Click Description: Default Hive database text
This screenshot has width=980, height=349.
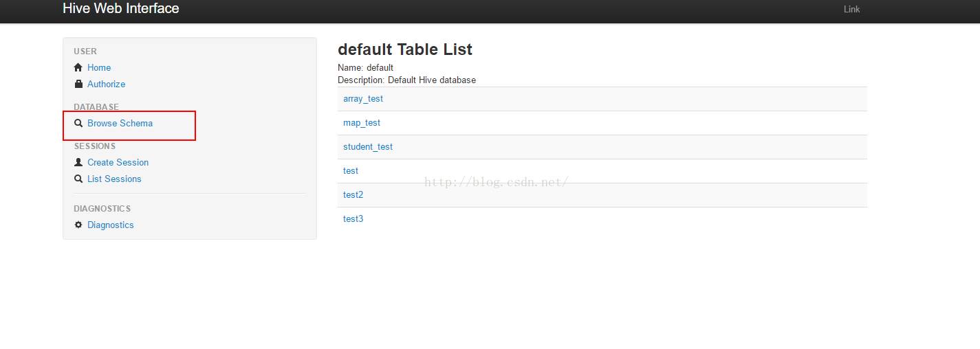(x=406, y=80)
